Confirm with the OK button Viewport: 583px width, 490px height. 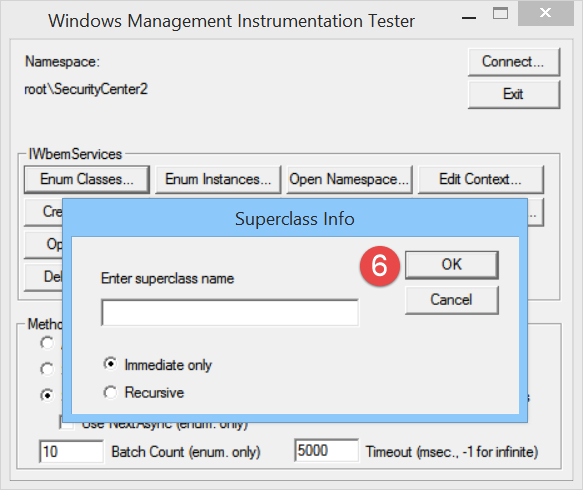(451, 265)
